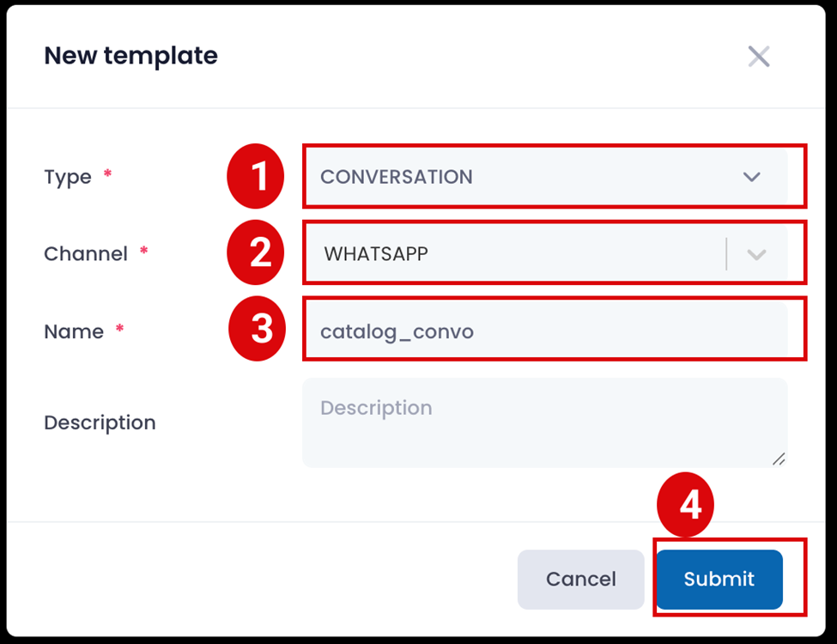The height and width of the screenshot is (644, 837).
Task: Click the red asterisk beside Type
Action: [107, 174]
